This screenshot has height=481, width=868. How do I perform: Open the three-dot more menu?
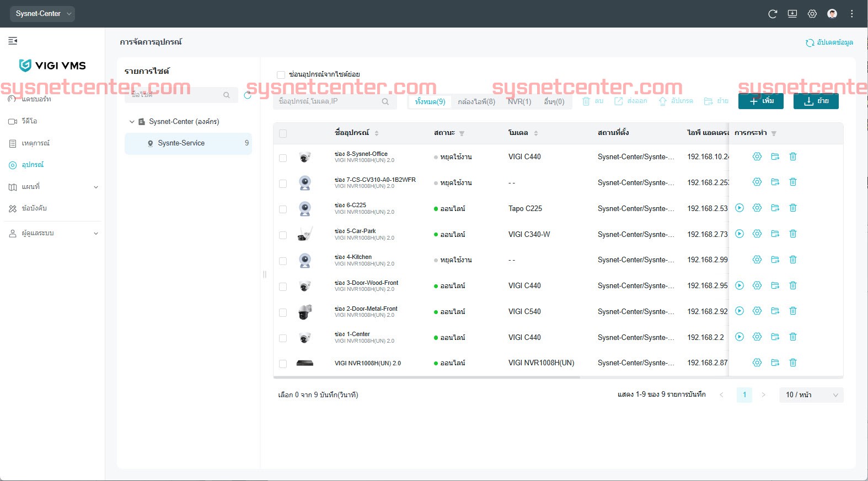click(852, 14)
